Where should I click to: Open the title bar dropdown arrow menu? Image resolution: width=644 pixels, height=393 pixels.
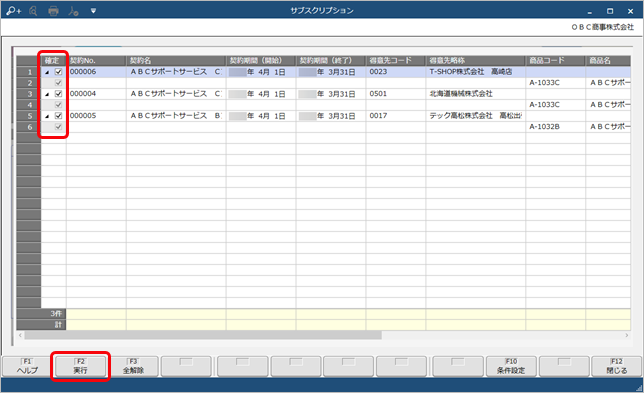pos(93,11)
